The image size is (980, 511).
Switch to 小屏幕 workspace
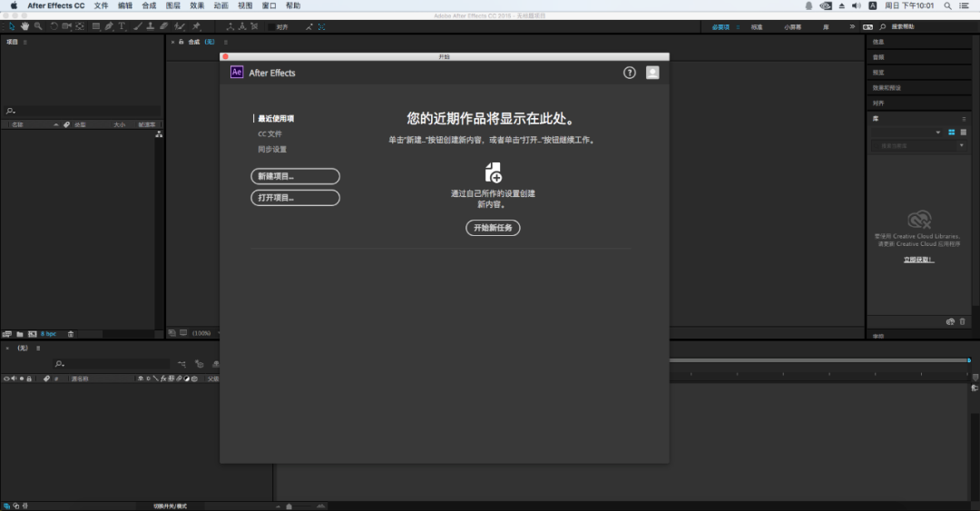coord(792,27)
